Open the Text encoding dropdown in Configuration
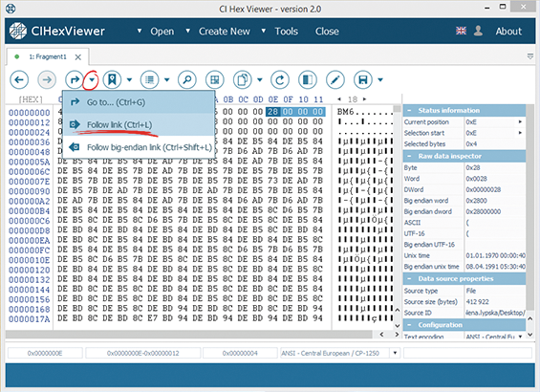 pos(520,337)
